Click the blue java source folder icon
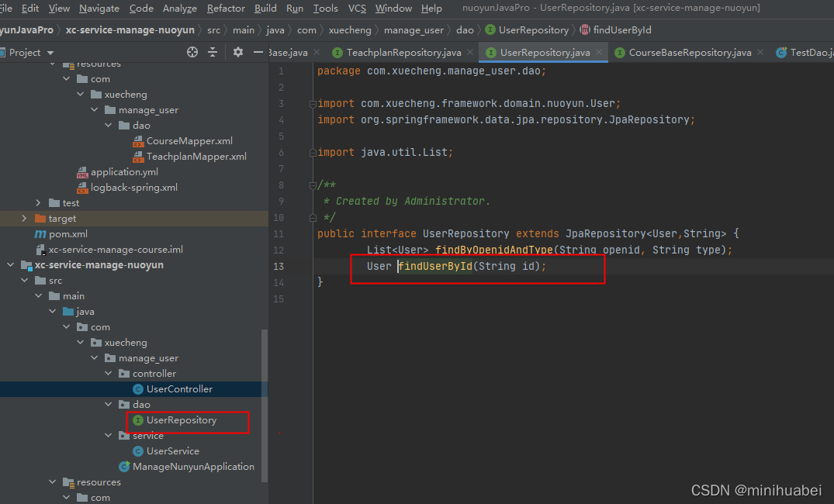Image resolution: width=834 pixels, height=504 pixels. [x=68, y=312]
